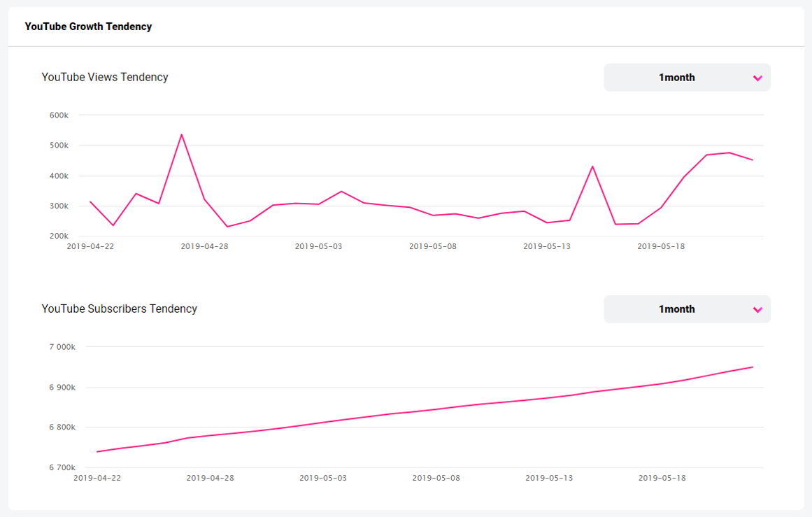Click the 500k axis label in views chart
The width and height of the screenshot is (812, 517).
point(59,145)
